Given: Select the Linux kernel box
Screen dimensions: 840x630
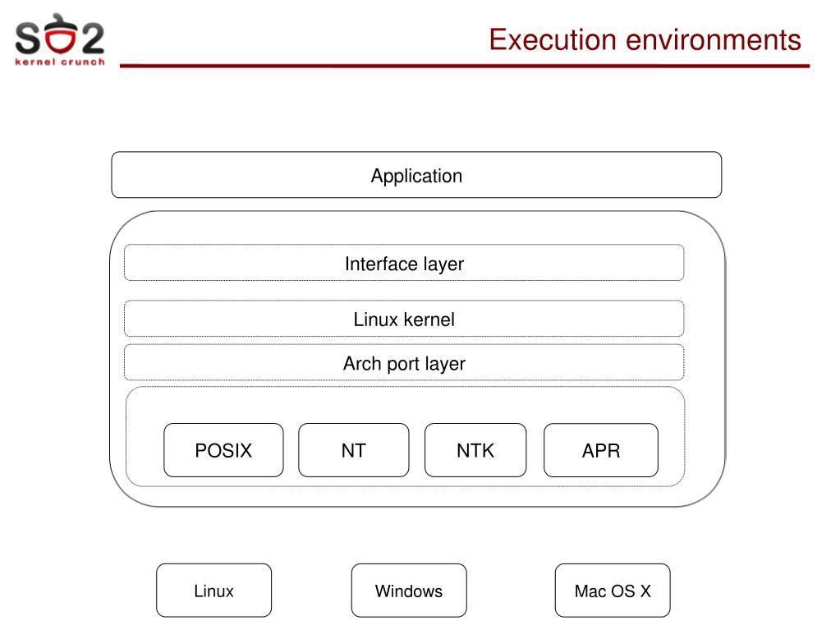Looking at the screenshot, I should 404,319.
